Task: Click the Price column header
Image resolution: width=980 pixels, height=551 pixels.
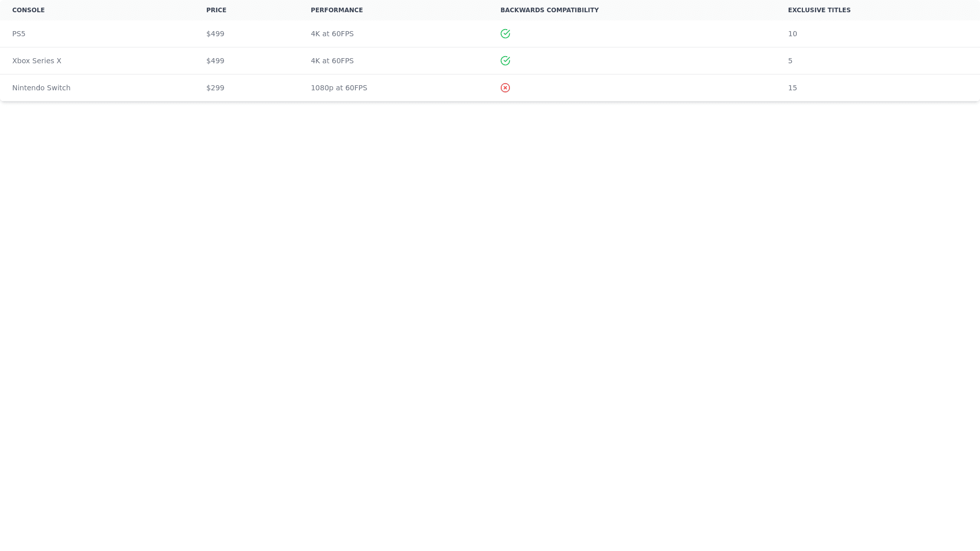Action: [216, 10]
